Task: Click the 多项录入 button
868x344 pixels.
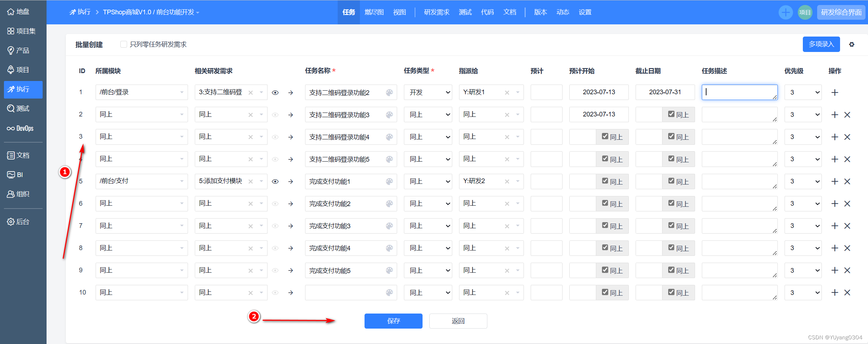Action: point(821,44)
